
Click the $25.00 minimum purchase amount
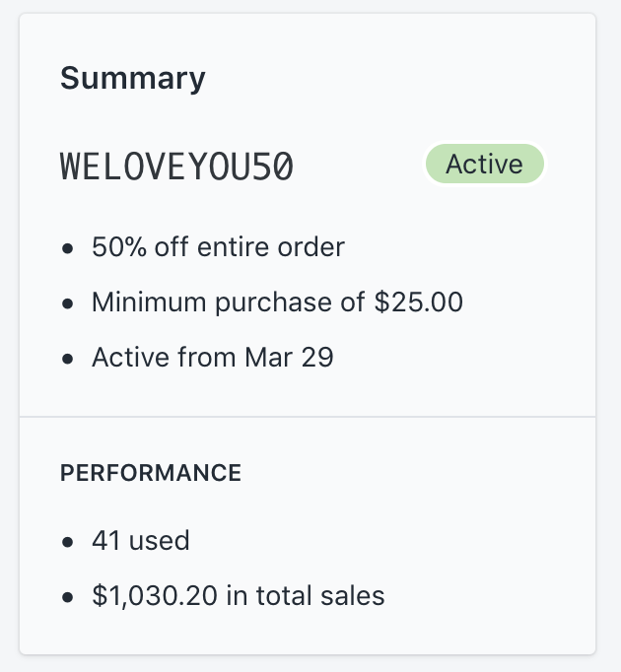tap(419, 302)
